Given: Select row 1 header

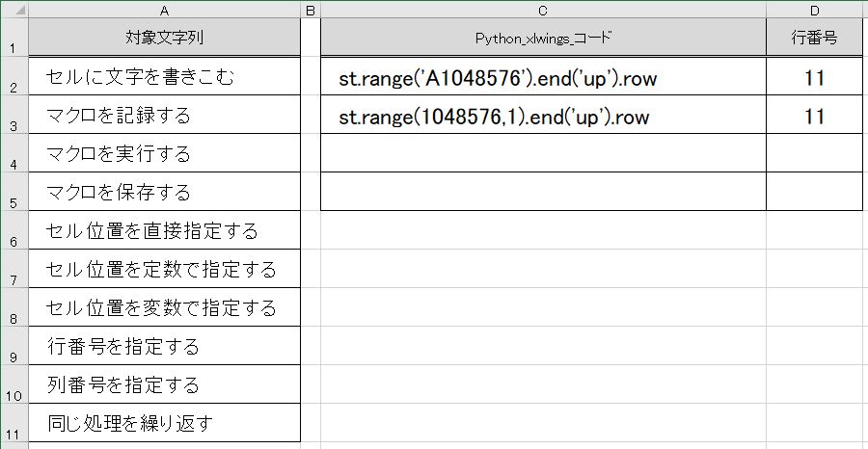Looking at the screenshot, I should pos(14,37).
